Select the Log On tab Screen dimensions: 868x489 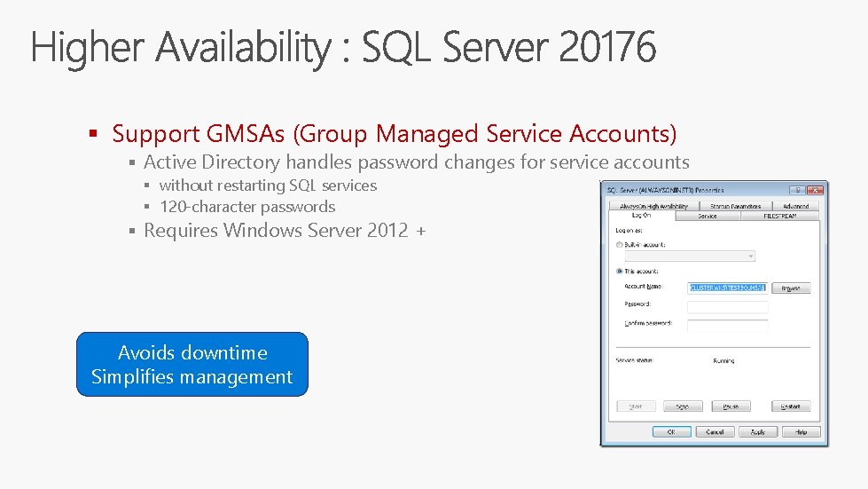[642, 216]
